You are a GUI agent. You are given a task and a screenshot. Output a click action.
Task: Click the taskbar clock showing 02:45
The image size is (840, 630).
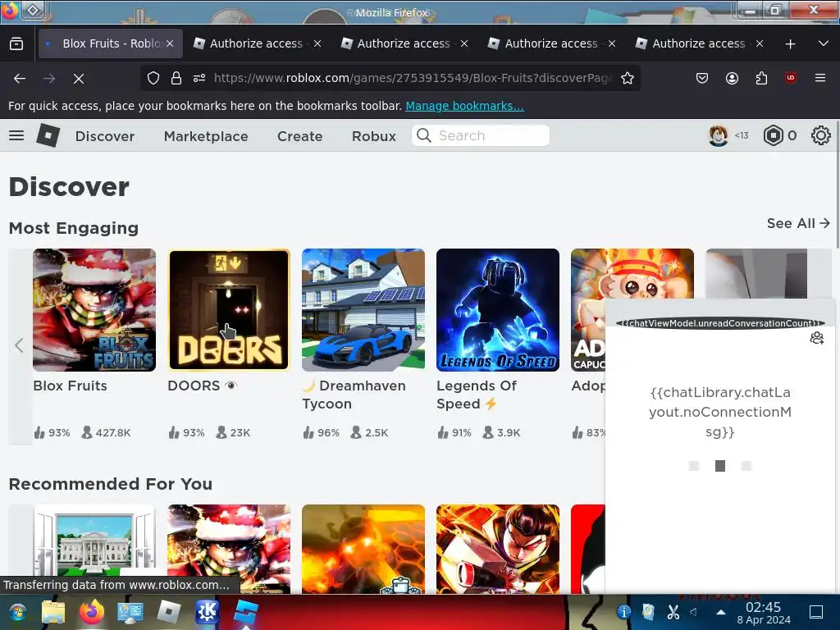[764, 613]
